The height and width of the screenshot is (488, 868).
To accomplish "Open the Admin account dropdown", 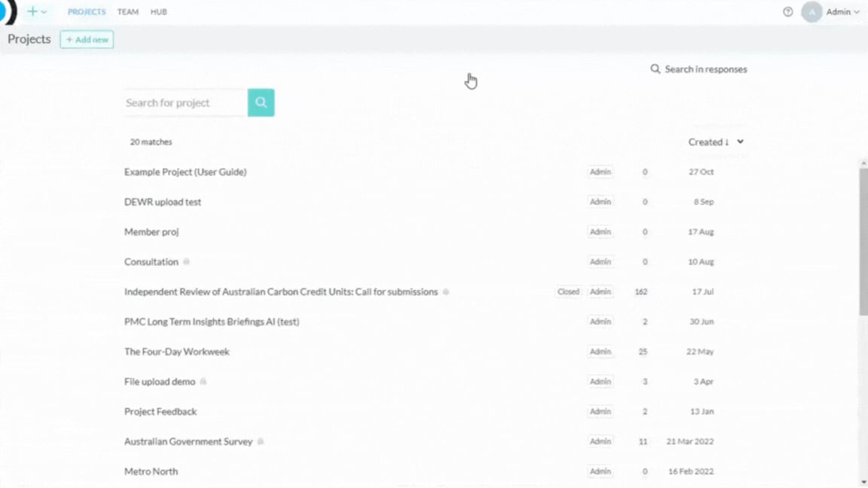I will pyautogui.click(x=843, y=11).
